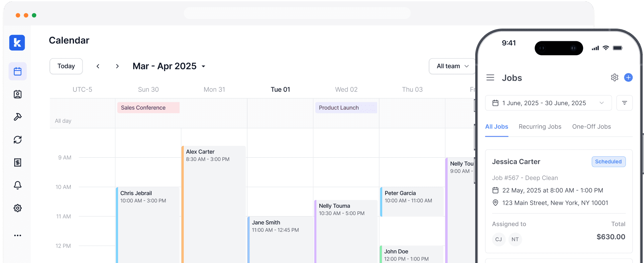Open the notifications bell in sidebar
This screenshot has width=644, height=263.
click(18, 185)
